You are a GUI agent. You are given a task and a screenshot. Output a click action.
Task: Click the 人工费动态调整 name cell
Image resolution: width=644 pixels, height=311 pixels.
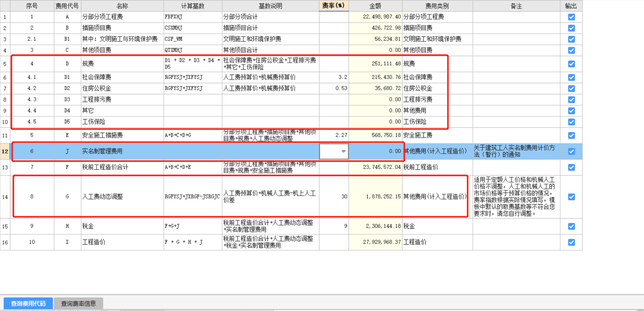click(122, 197)
